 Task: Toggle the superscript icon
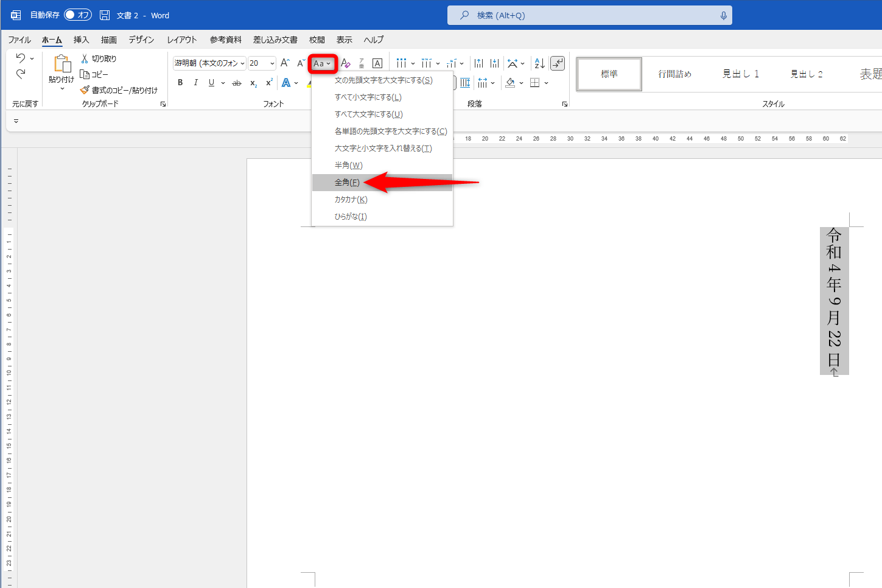coord(268,82)
